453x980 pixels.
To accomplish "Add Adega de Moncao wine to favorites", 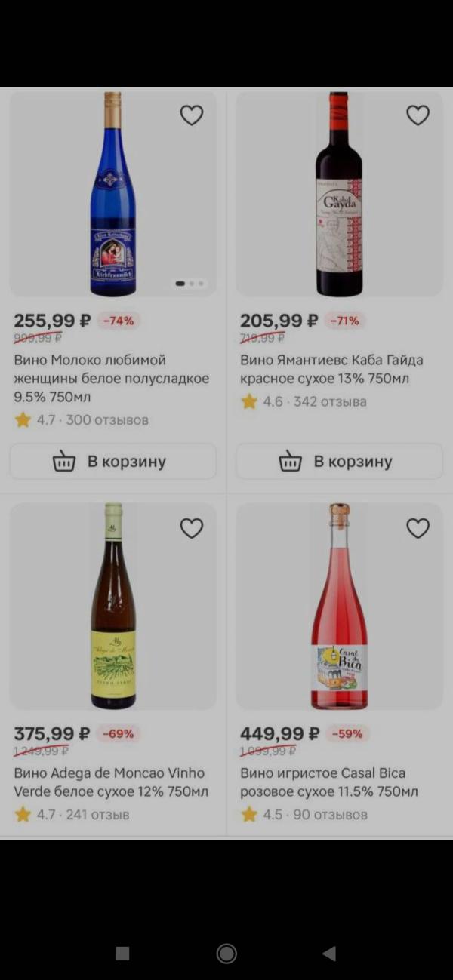I will (x=192, y=528).
